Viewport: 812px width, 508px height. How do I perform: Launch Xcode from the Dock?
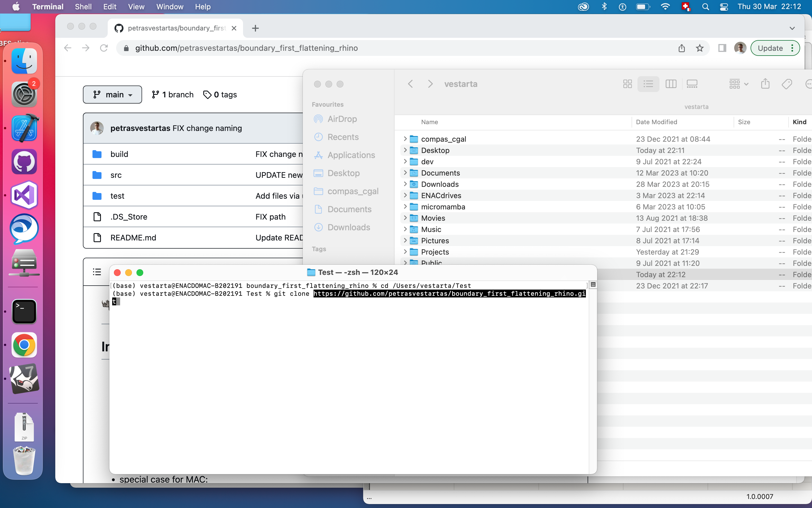pyautogui.click(x=24, y=128)
